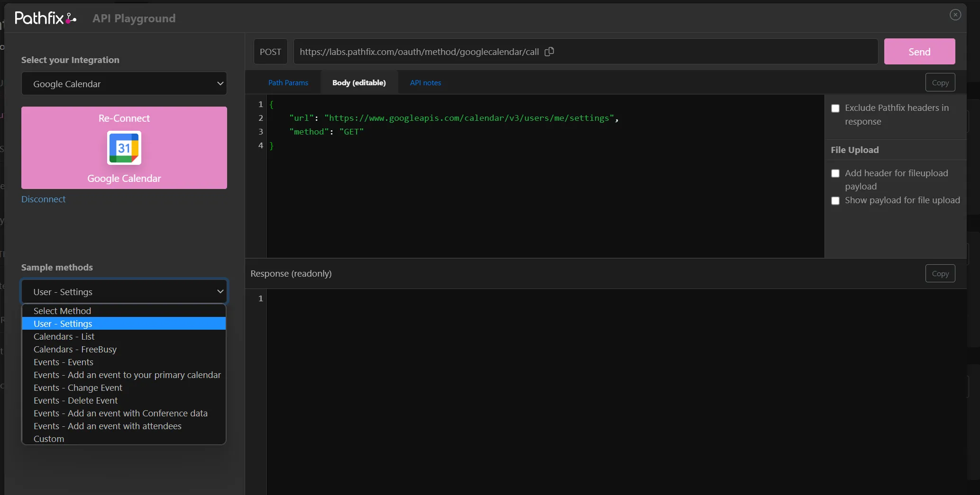Image resolution: width=980 pixels, height=495 pixels.
Task: Check Add header for fileupload payload
Action: (835, 173)
